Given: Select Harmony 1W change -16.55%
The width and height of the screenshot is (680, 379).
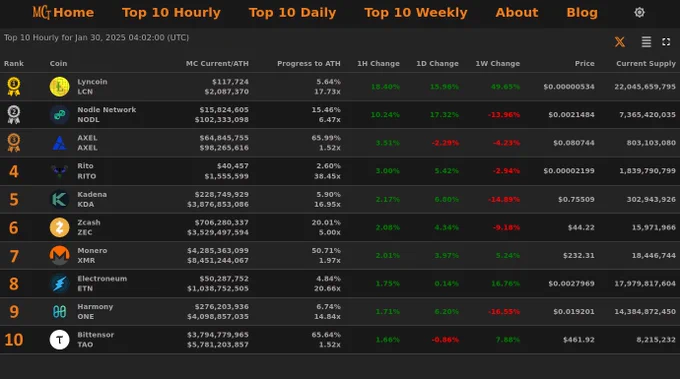Looking at the screenshot, I should [x=503, y=311].
